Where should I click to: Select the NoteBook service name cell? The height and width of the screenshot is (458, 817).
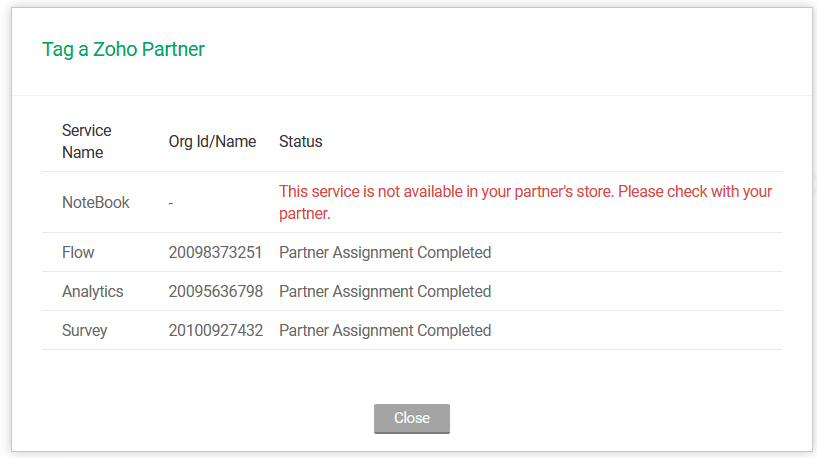pyautogui.click(x=96, y=202)
